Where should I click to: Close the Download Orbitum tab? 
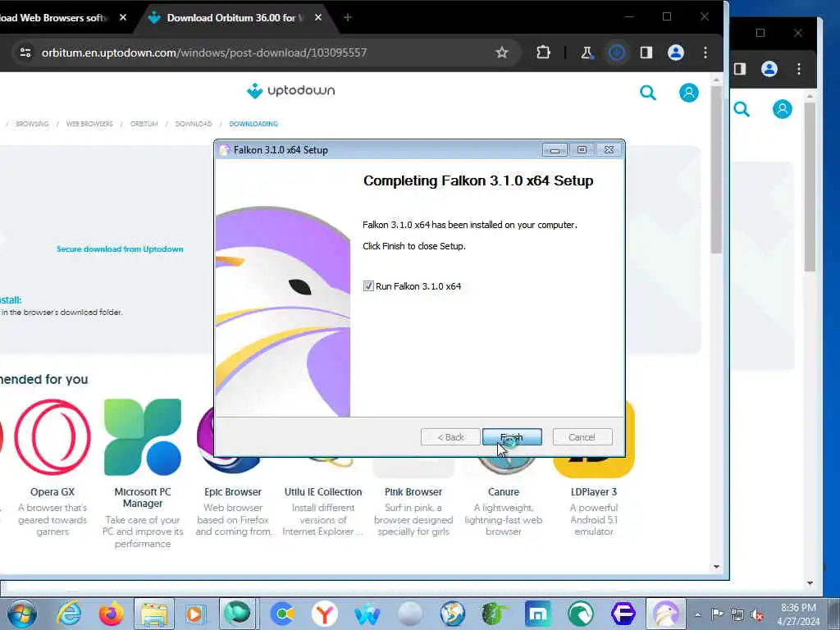point(318,18)
